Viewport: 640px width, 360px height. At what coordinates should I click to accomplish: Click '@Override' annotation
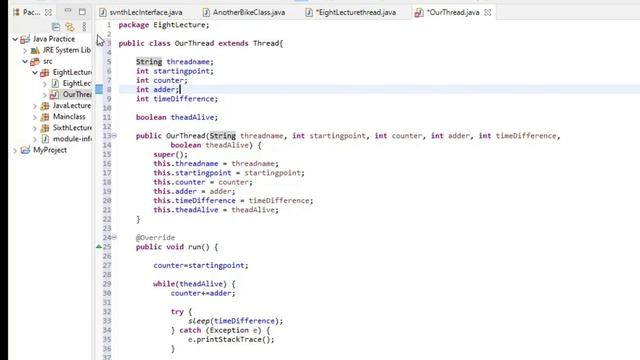click(x=155, y=238)
